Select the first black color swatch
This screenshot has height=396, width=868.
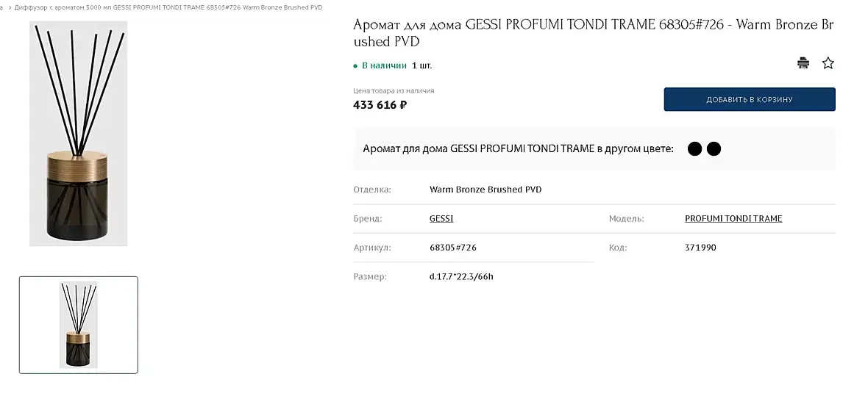tap(694, 149)
